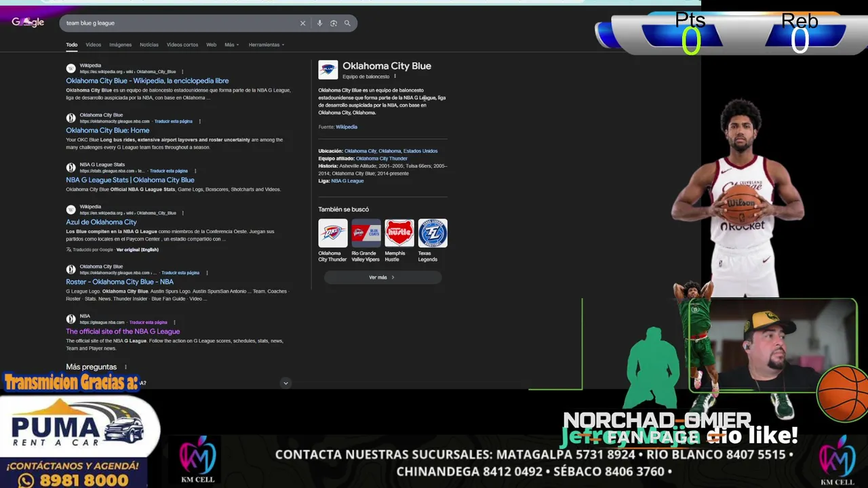The height and width of the screenshot is (488, 868).
Task: Click the 'Traducido por Google' translate icon
Action: tap(68, 249)
